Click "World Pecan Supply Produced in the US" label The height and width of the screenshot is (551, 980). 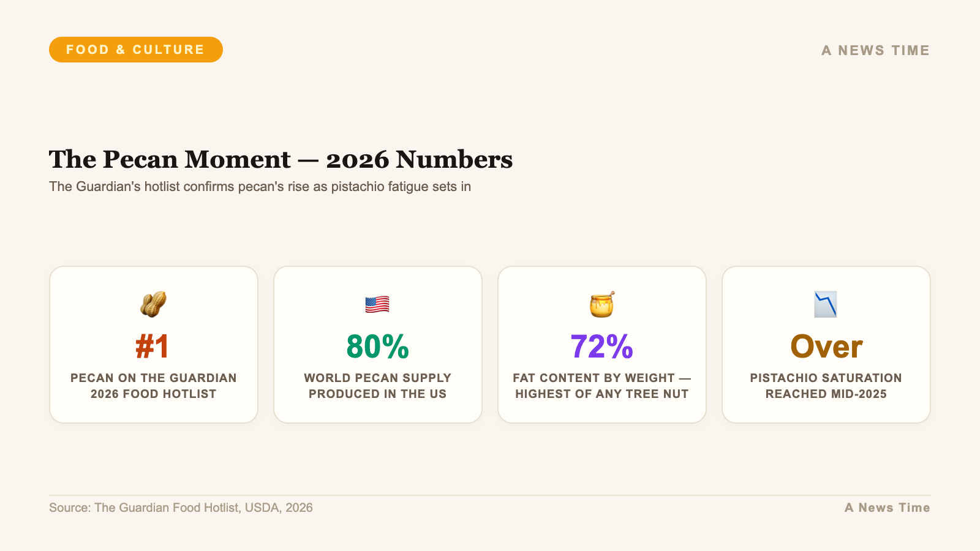[377, 386]
